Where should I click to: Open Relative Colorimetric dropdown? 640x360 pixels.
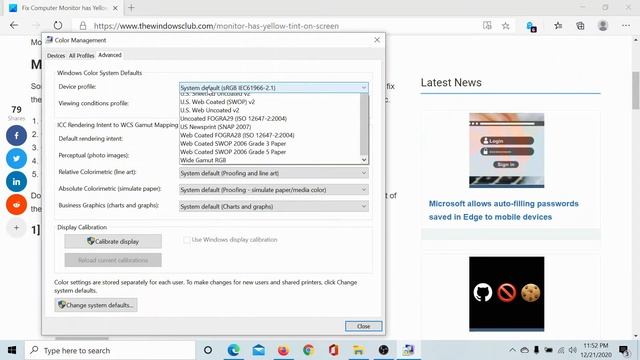point(273,173)
